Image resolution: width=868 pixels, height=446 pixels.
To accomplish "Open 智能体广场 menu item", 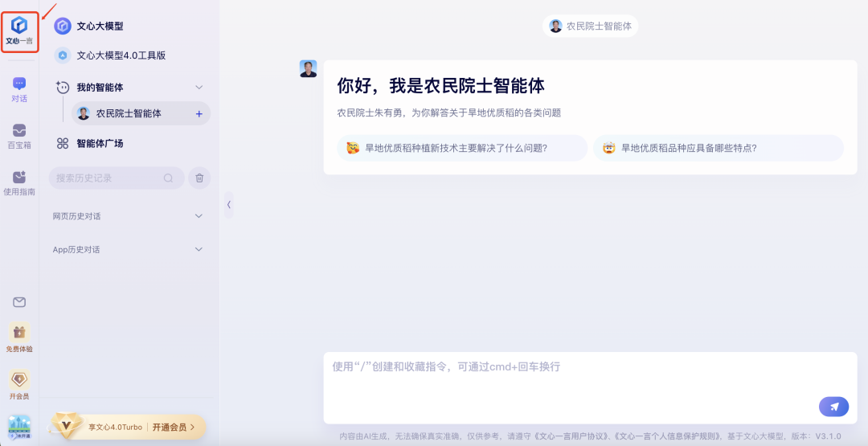I will coord(100,143).
